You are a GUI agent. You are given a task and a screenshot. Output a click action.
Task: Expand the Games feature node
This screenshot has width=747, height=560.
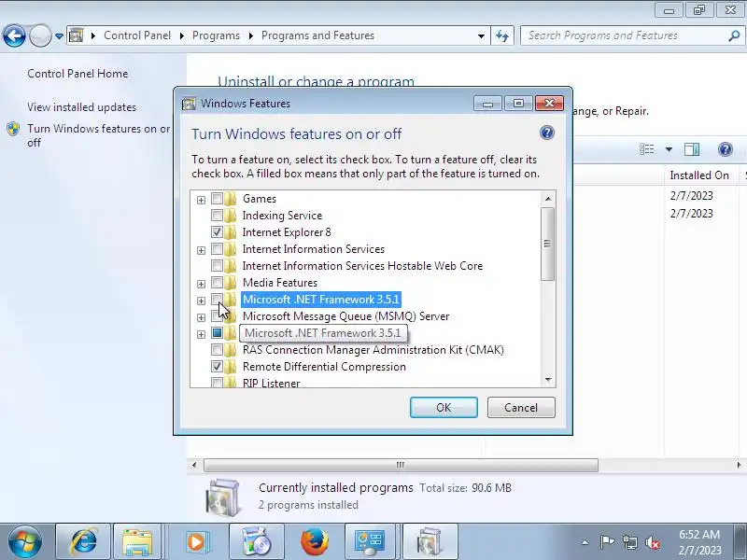201,200
